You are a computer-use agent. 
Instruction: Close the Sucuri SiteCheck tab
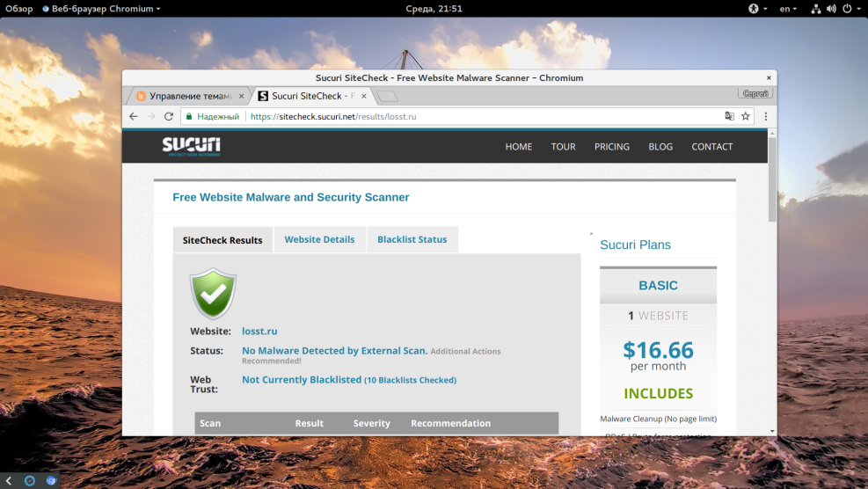[x=364, y=96]
